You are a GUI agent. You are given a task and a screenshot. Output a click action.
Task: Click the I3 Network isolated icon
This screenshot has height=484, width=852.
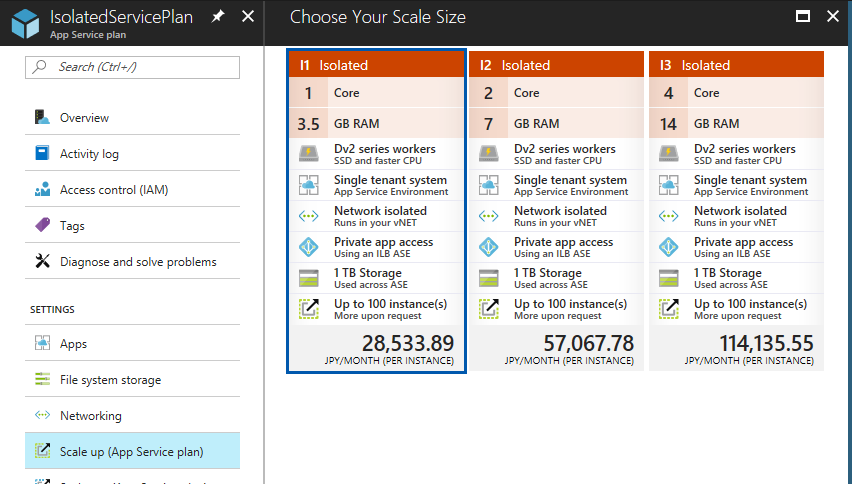click(668, 216)
